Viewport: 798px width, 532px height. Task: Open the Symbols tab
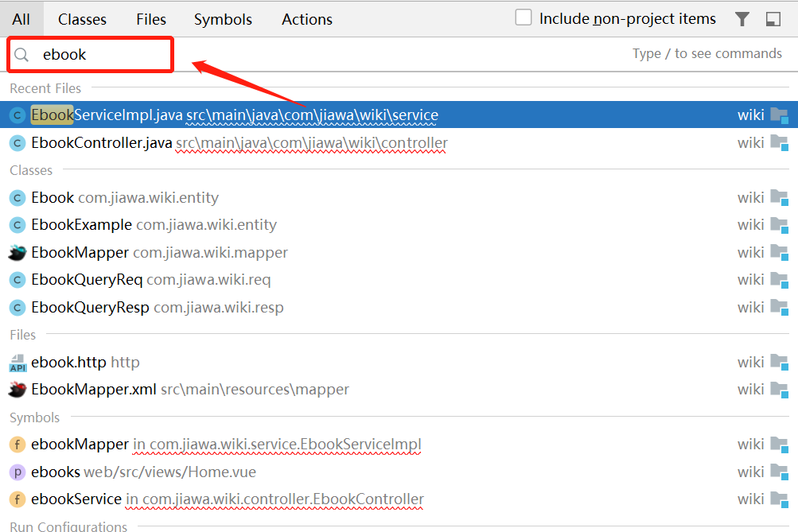[223, 19]
